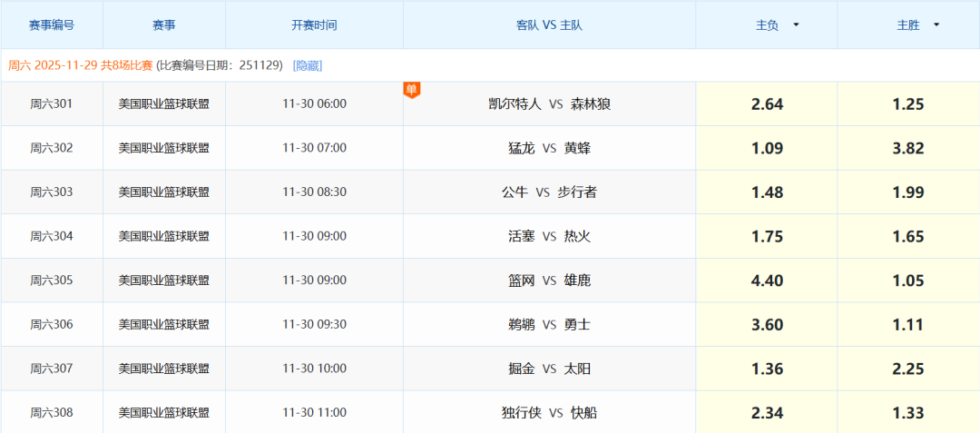
Task: Select 主负 odds 1.48 for 公牛 VS 步行者
Action: click(767, 192)
